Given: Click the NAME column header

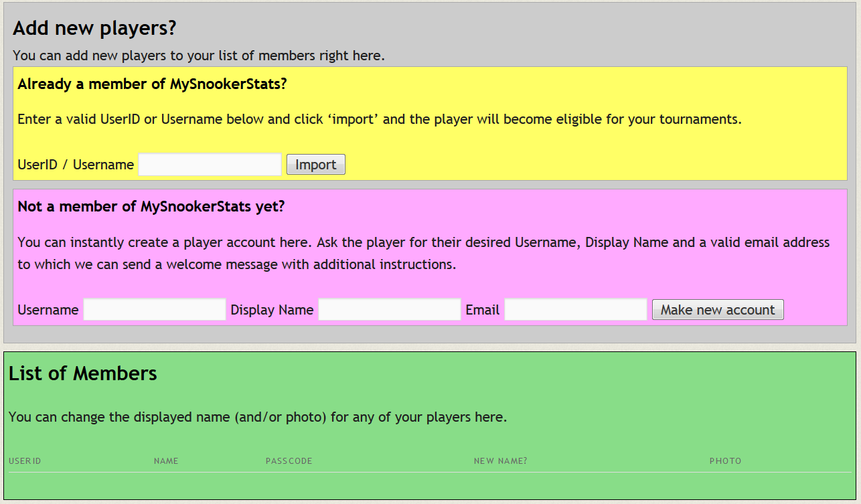Looking at the screenshot, I should 166,461.
